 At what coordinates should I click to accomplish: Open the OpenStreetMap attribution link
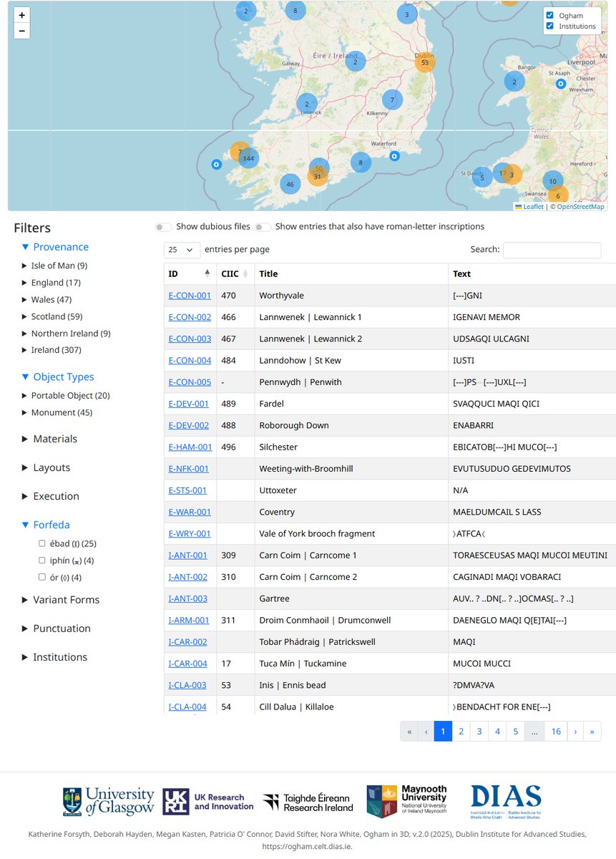580,206
